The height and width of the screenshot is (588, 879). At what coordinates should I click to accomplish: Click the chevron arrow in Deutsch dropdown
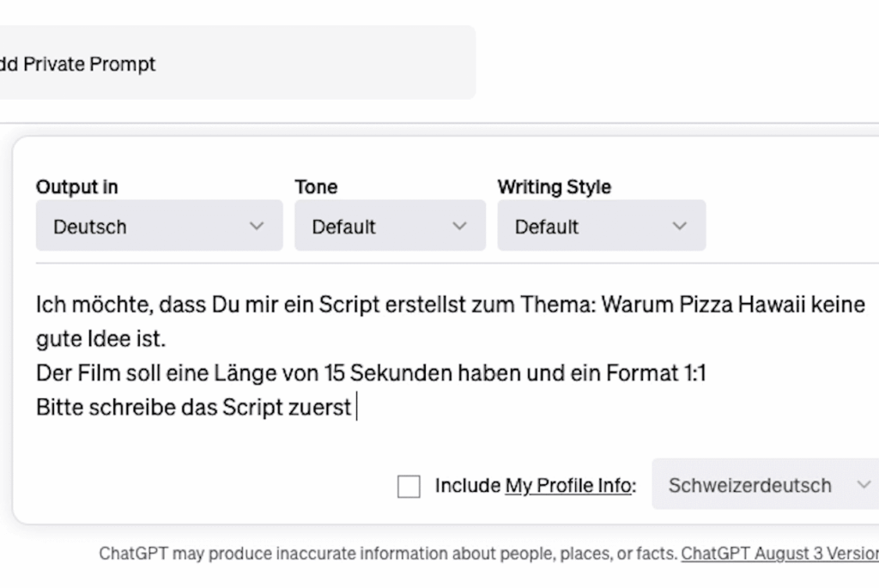click(257, 227)
